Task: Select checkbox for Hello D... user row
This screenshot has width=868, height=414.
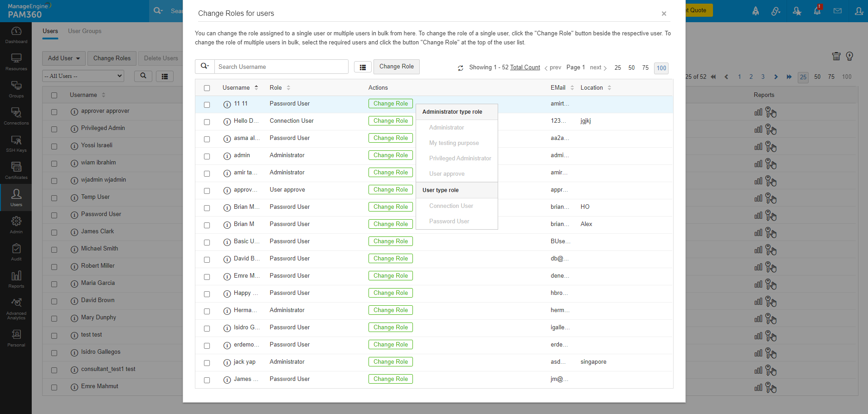Action: click(x=207, y=121)
